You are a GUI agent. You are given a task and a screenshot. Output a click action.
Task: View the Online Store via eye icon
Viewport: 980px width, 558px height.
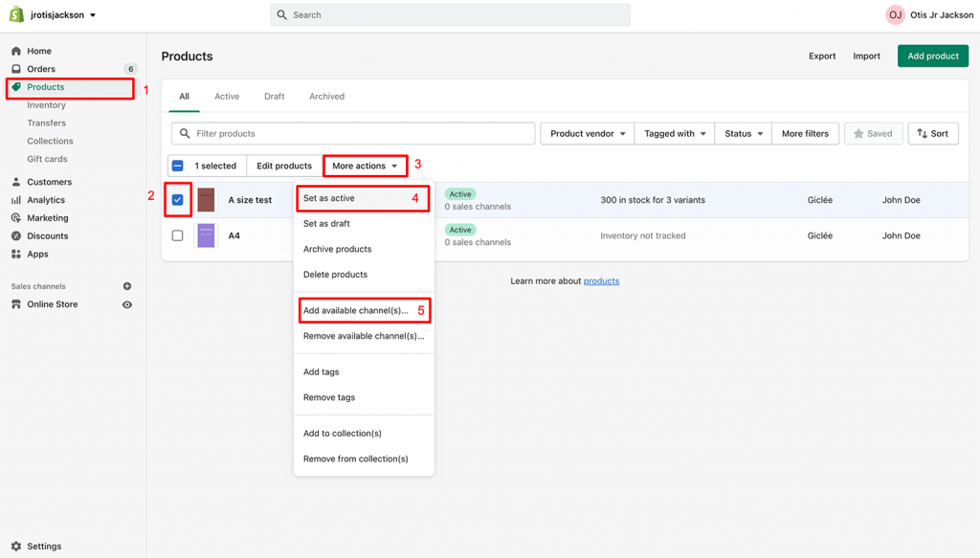pyautogui.click(x=127, y=304)
